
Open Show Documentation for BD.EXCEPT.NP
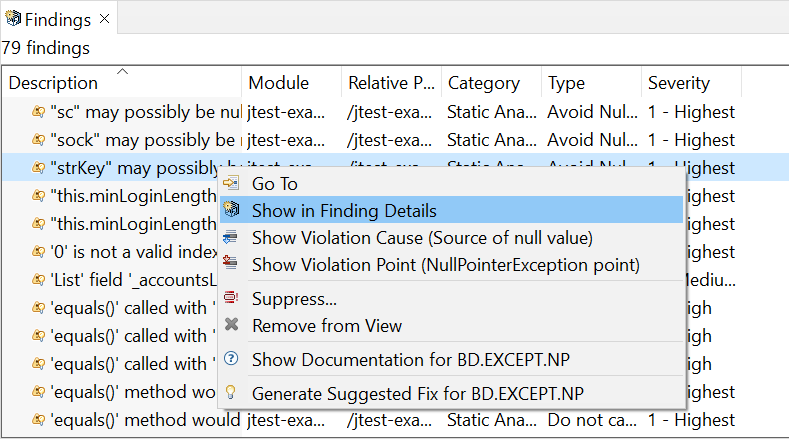411,360
